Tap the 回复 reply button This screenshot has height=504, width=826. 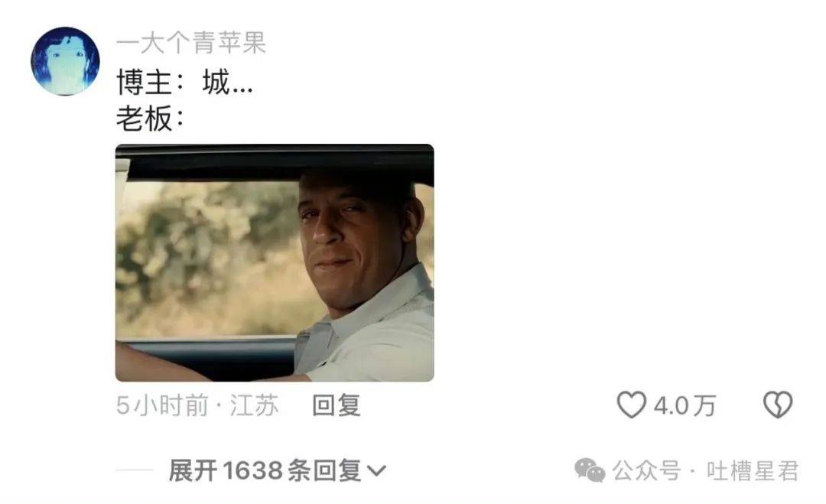337,405
